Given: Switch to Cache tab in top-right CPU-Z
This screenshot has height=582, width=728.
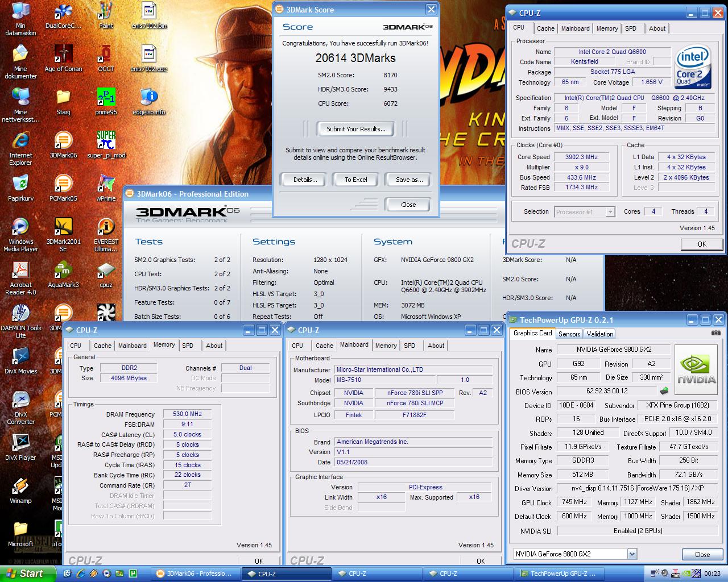Looking at the screenshot, I should (x=545, y=28).
